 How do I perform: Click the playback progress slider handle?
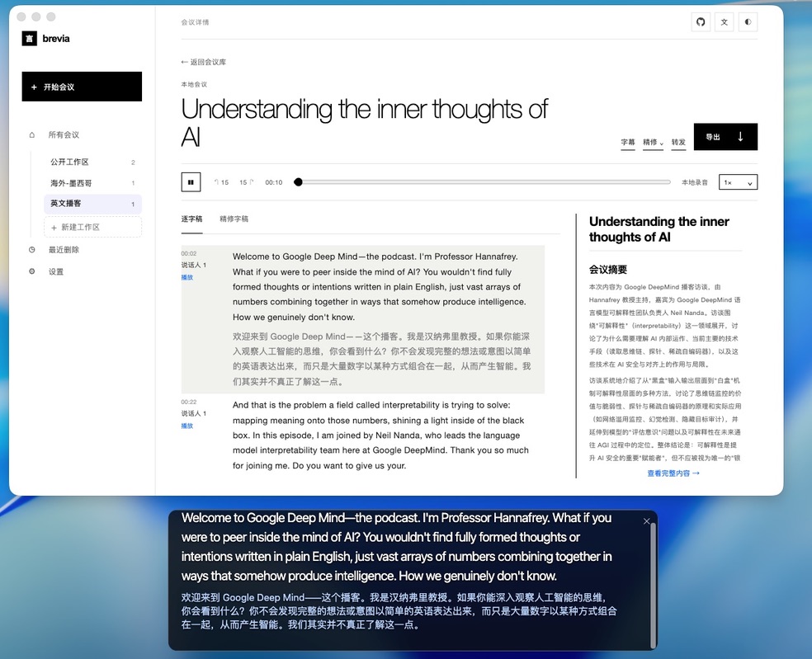tap(298, 182)
